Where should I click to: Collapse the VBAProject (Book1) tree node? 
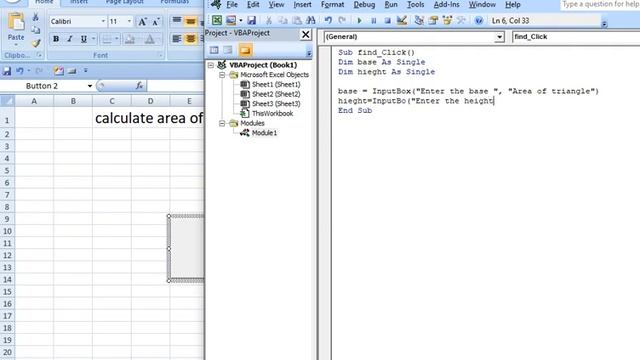coord(211,65)
